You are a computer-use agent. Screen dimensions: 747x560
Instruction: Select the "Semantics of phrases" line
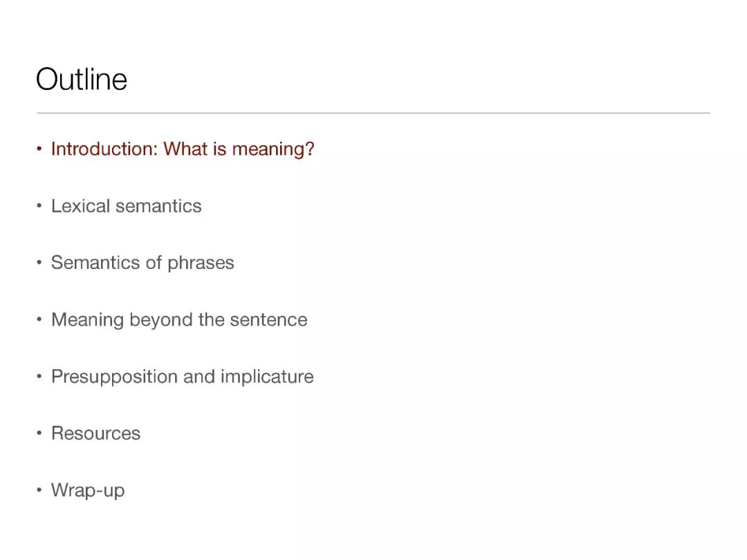coord(142,263)
